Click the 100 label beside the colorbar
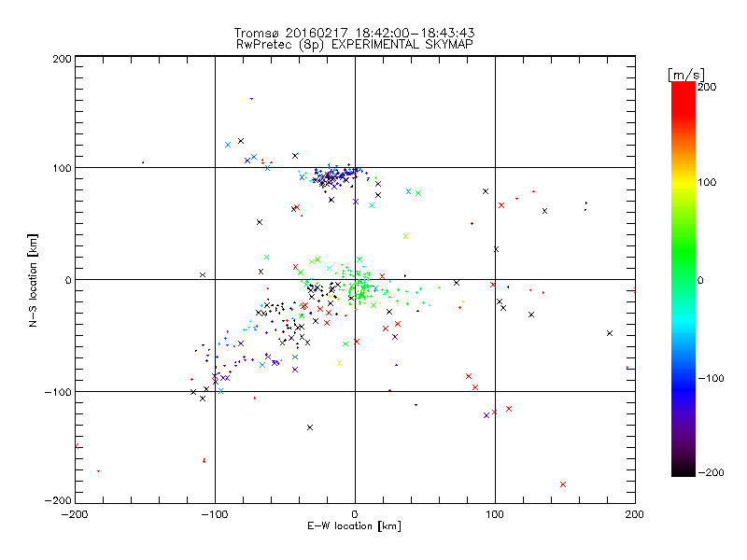The height and width of the screenshot is (560, 747). [707, 182]
